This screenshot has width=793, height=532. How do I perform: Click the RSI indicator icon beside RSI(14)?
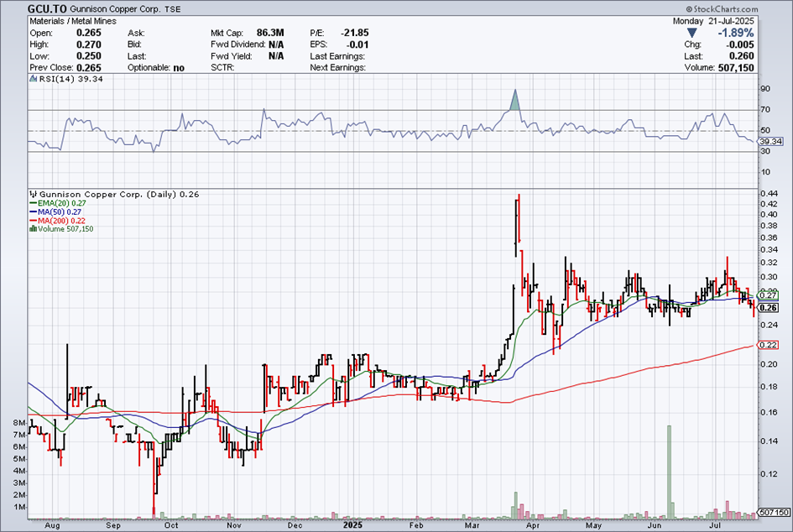click(34, 79)
